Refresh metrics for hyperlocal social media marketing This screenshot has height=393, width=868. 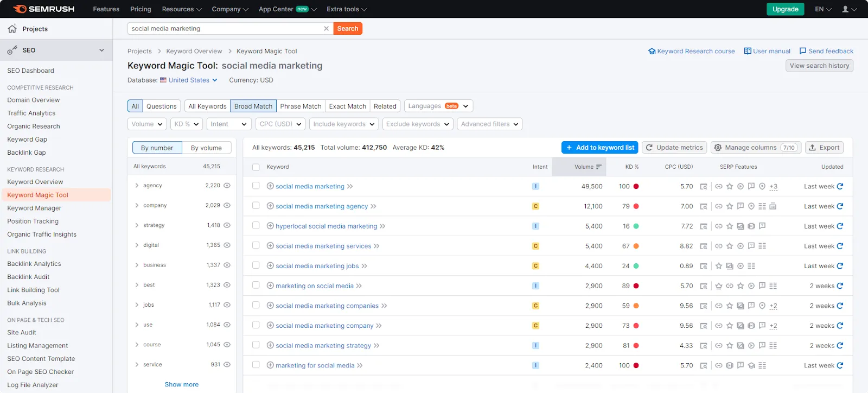click(x=840, y=226)
